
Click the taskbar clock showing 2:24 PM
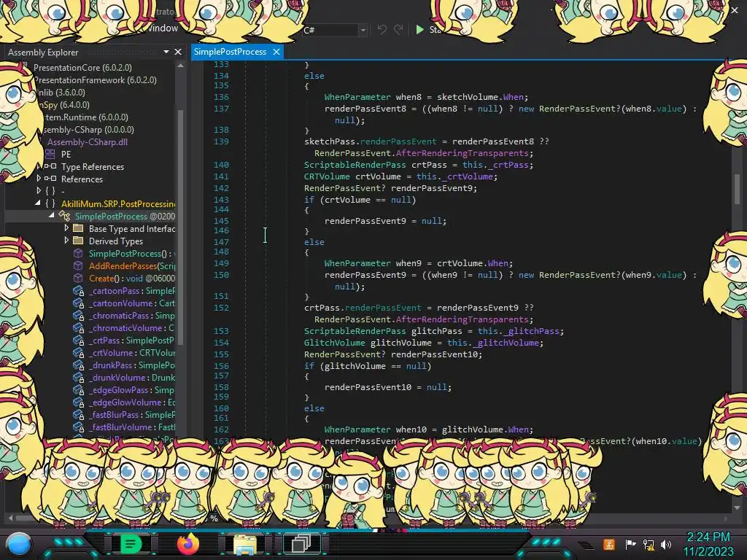[x=708, y=537]
